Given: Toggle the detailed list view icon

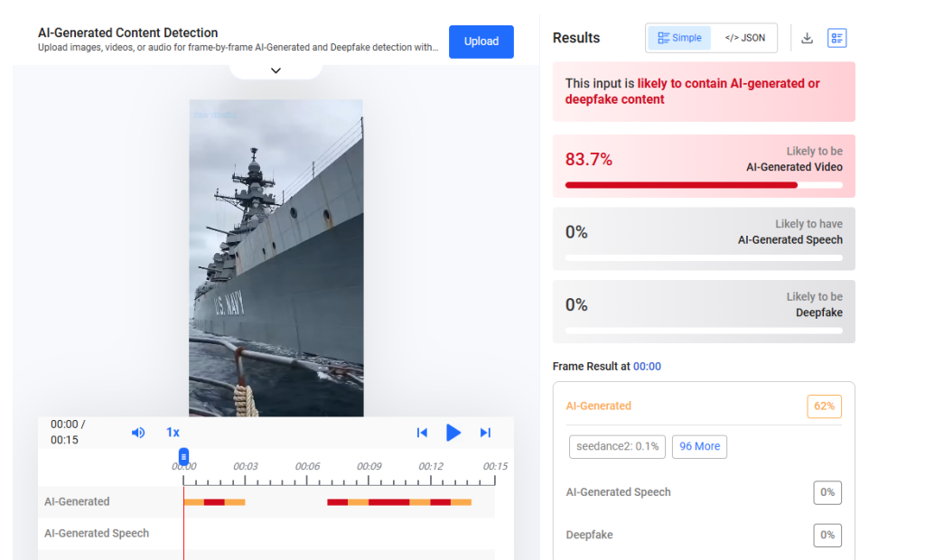Looking at the screenshot, I should coord(836,38).
